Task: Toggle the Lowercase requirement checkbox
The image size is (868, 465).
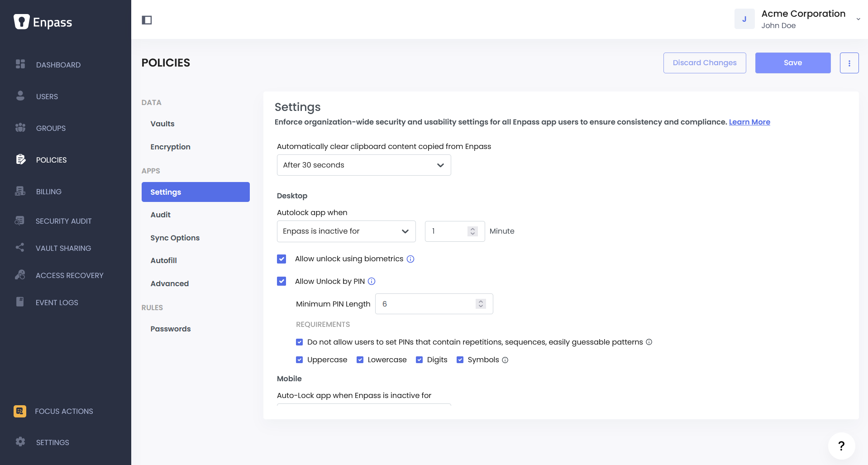Action: [x=360, y=360]
